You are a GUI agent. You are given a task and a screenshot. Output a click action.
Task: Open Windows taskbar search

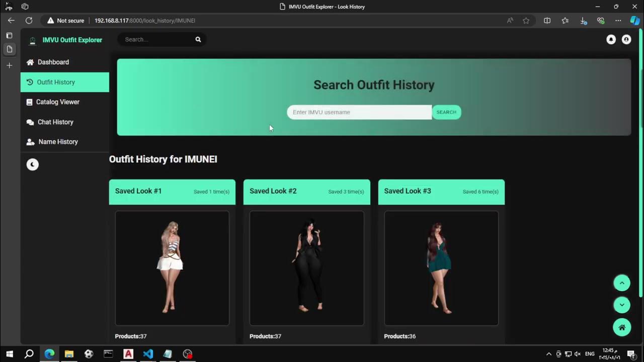(29, 354)
